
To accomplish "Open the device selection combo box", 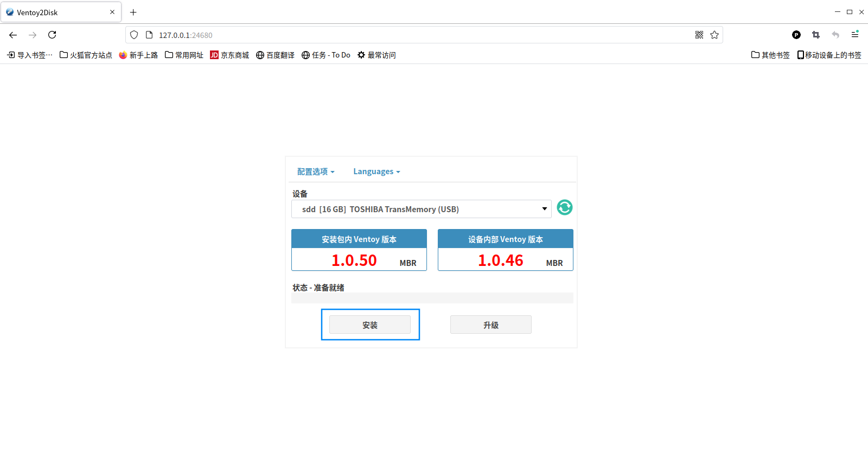I will [x=422, y=209].
